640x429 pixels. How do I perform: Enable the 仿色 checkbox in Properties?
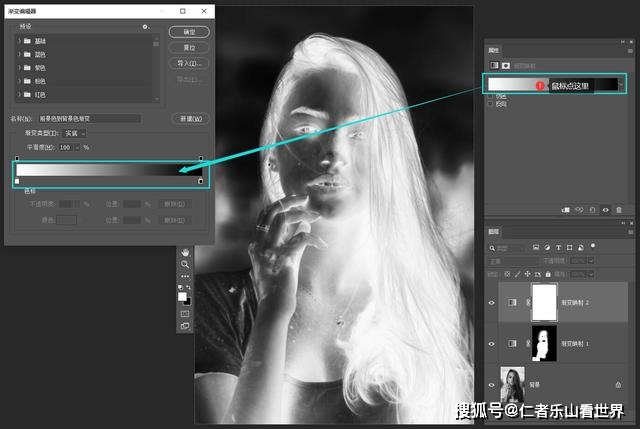(x=490, y=97)
